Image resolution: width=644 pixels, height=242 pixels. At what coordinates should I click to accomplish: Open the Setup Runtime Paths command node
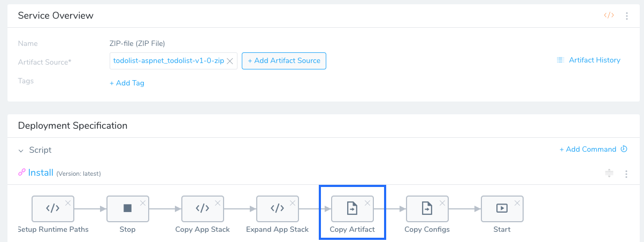(x=52, y=209)
